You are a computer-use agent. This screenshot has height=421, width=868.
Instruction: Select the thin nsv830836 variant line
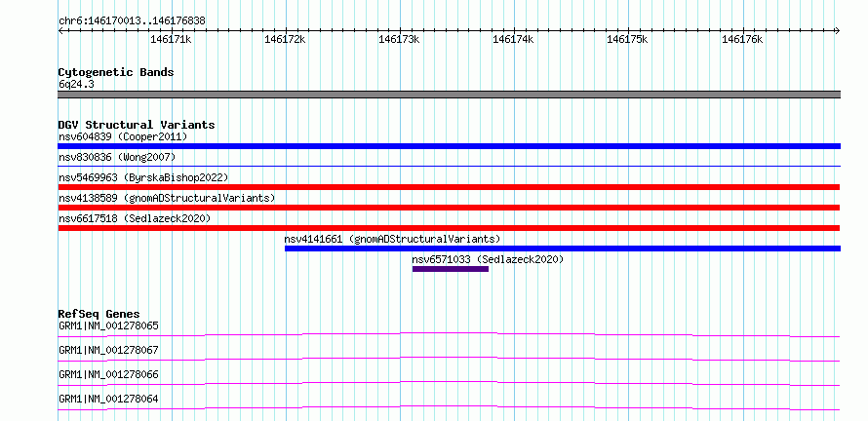point(449,166)
